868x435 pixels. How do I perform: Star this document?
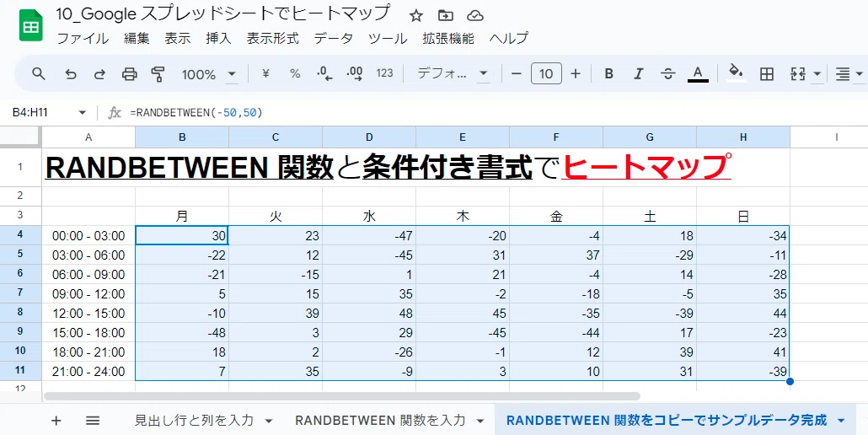(416, 15)
